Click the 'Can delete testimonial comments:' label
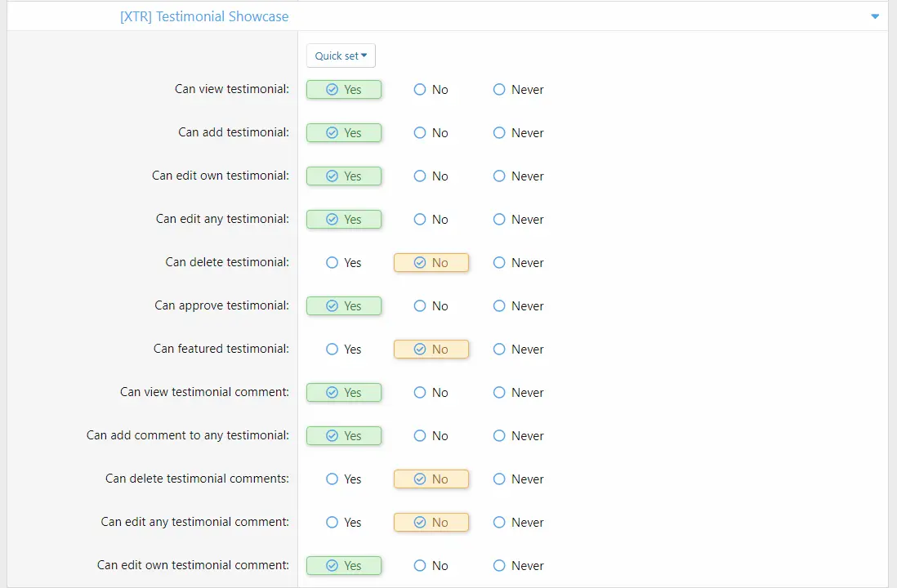 (198, 479)
